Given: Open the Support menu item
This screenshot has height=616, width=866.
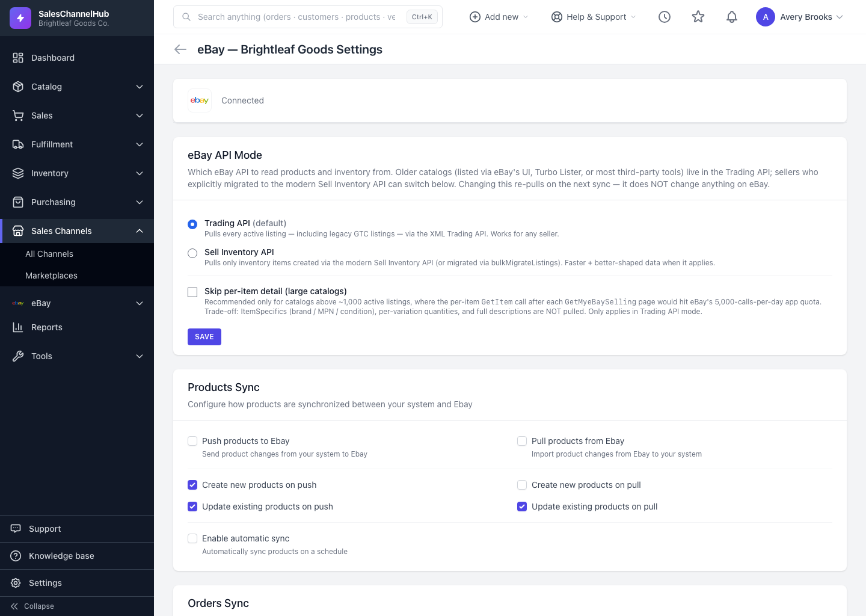Looking at the screenshot, I should [x=77, y=529].
